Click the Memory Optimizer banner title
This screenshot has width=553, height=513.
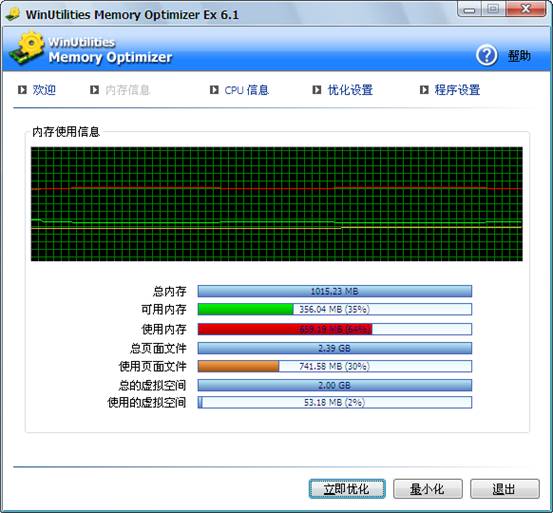pyautogui.click(x=110, y=57)
